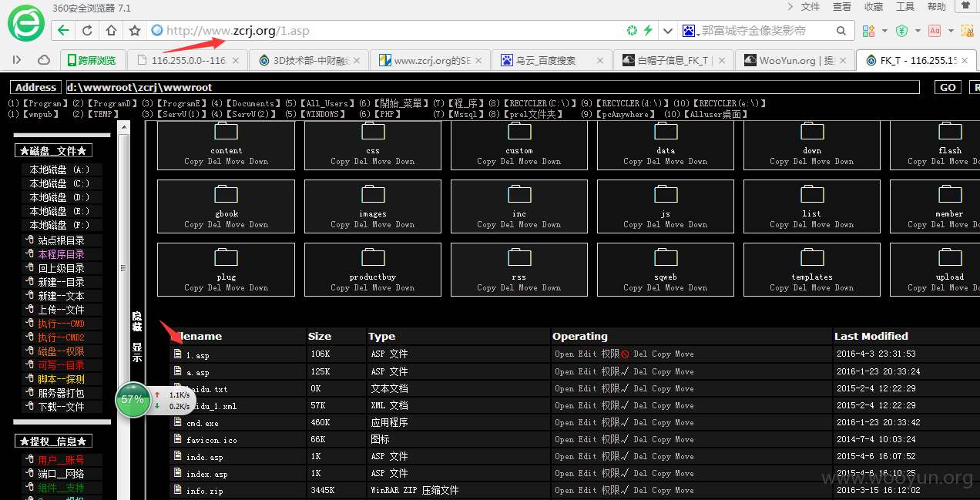Click the GO button beside Address
The image size is (980, 500).
click(948, 87)
